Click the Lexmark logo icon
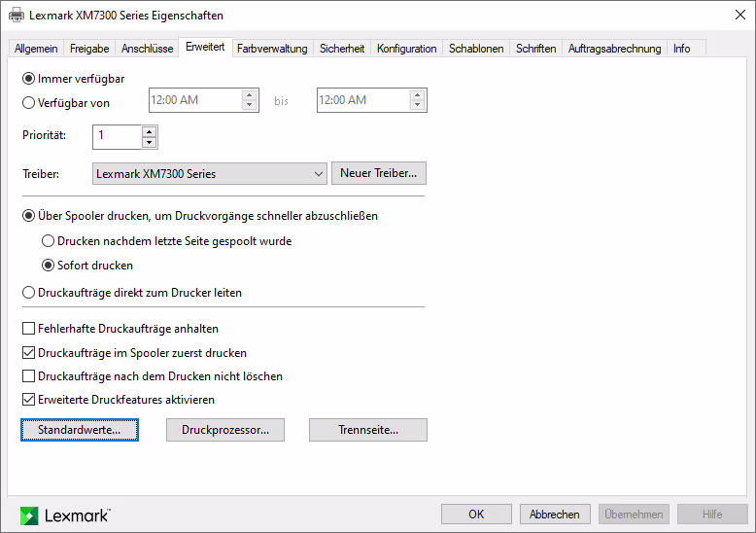This screenshot has height=533, width=756. click(29, 515)
